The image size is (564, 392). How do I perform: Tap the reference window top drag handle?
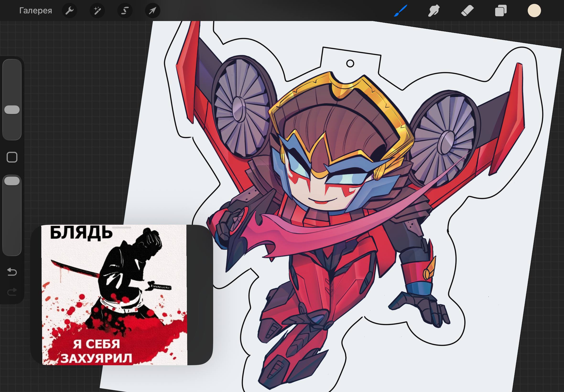click(122, 228)
